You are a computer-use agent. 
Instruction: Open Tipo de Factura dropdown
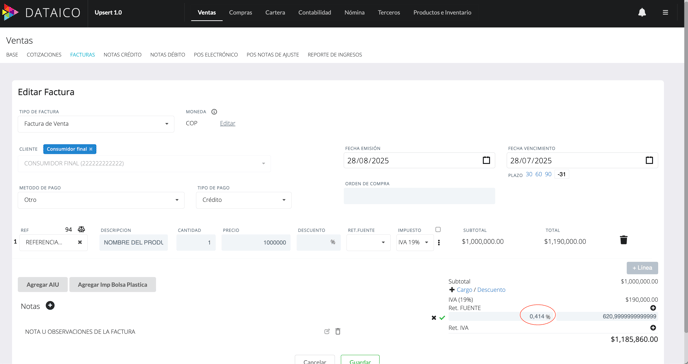[x=96, y=124]
